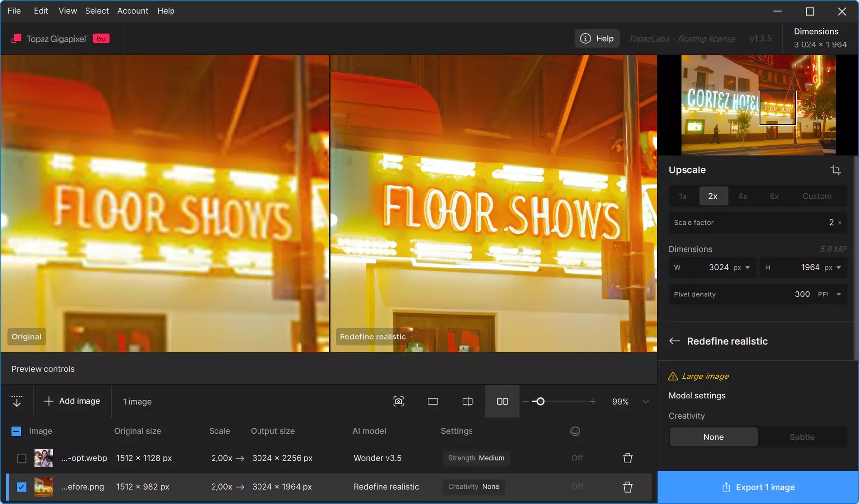This screenshot has height=504, width=859.
Task: Select the 2x upscale option
Action: [713, 196]
